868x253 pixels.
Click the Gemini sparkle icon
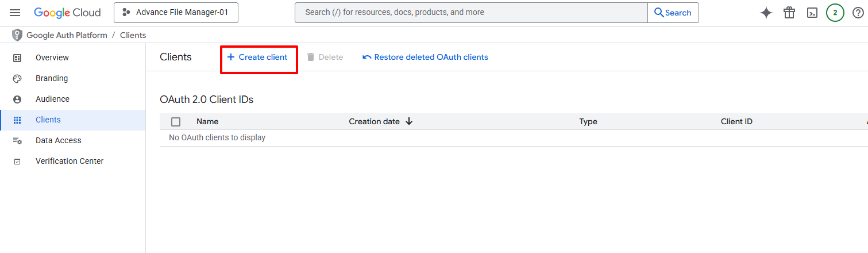pyautogui.click(x=766, y=13)
